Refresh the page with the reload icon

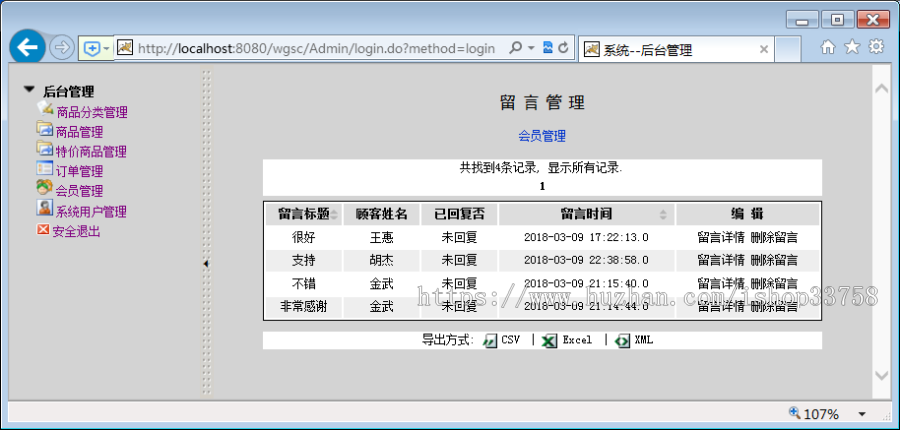[563, 48]
